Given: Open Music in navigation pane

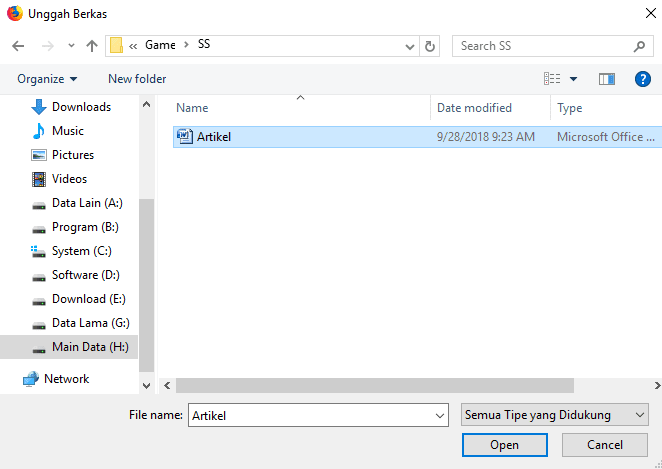Looking at the screenshot, I should (68, 131).
